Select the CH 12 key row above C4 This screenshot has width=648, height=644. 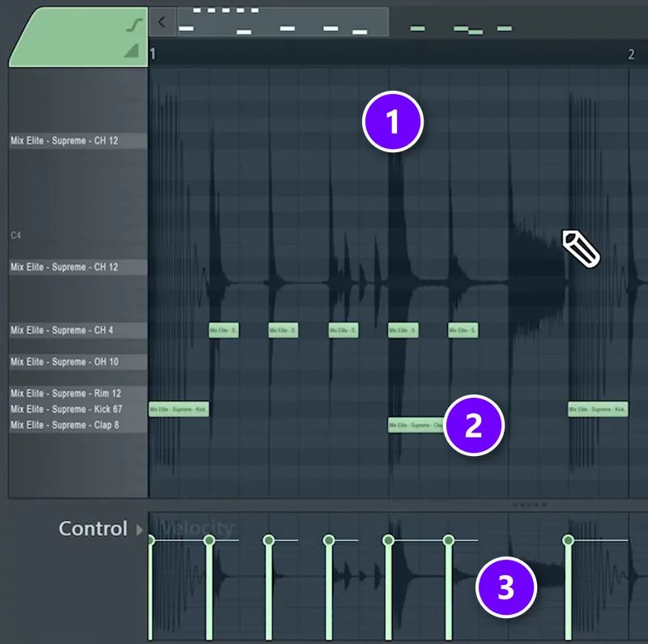(x=78, y=140)
